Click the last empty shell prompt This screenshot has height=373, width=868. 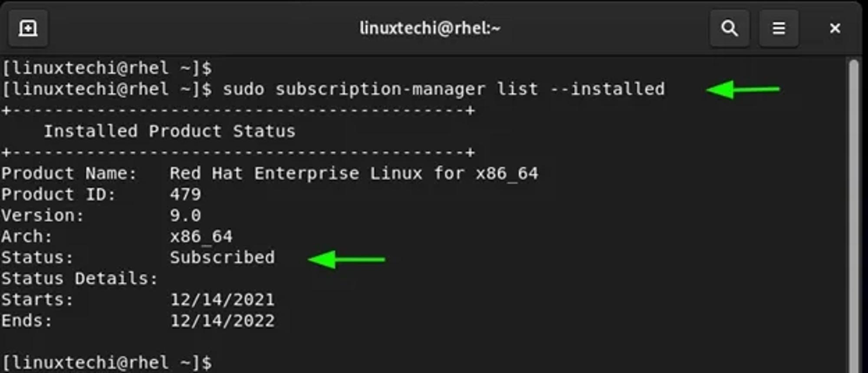tap(107, 363)
